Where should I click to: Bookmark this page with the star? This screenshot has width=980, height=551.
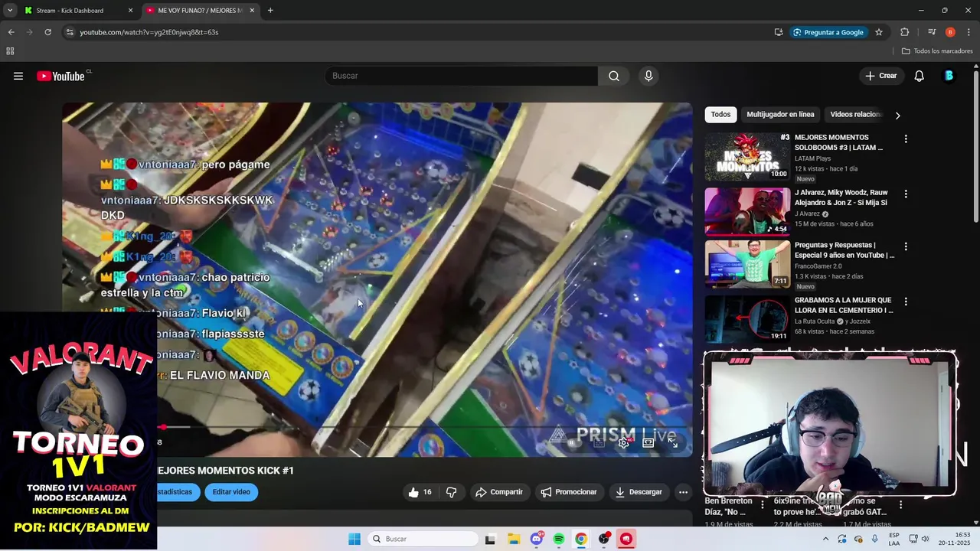coord(879,32)
